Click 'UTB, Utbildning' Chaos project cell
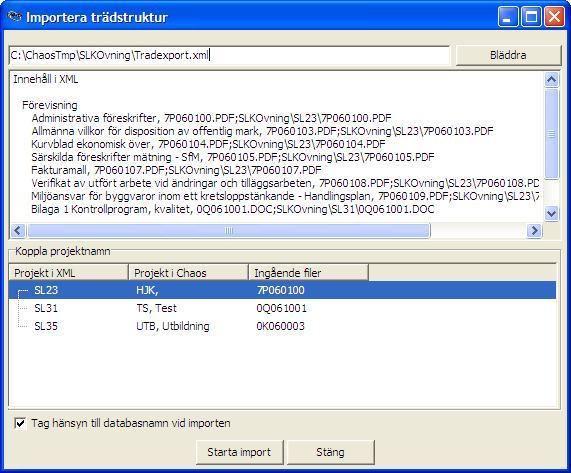Viewport: 571px width, 473px height. click(x=173, y=326)
